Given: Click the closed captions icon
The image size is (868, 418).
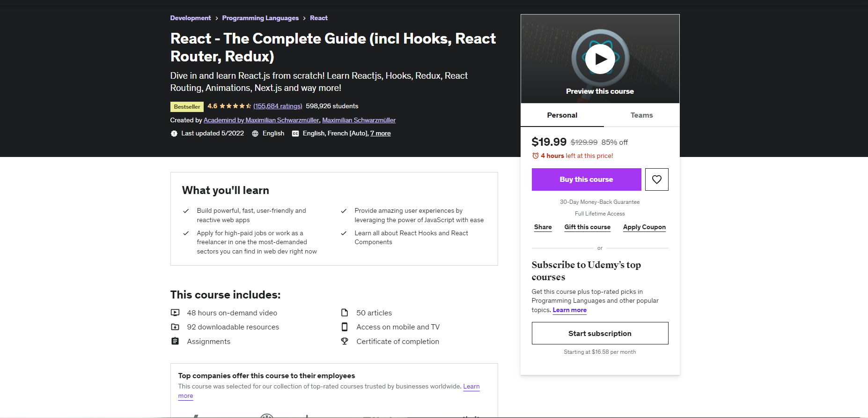Looking at the screenshot, I should (295, 134).
